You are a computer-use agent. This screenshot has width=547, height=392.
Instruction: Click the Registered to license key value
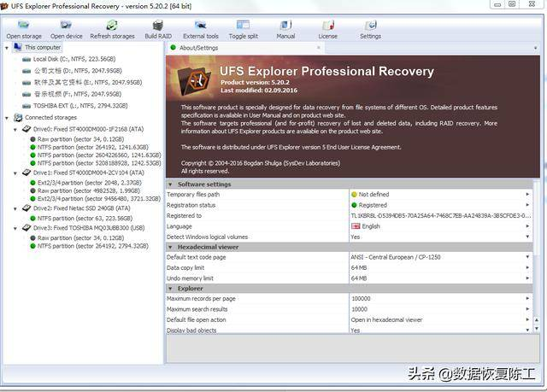[x=441, y=216]
